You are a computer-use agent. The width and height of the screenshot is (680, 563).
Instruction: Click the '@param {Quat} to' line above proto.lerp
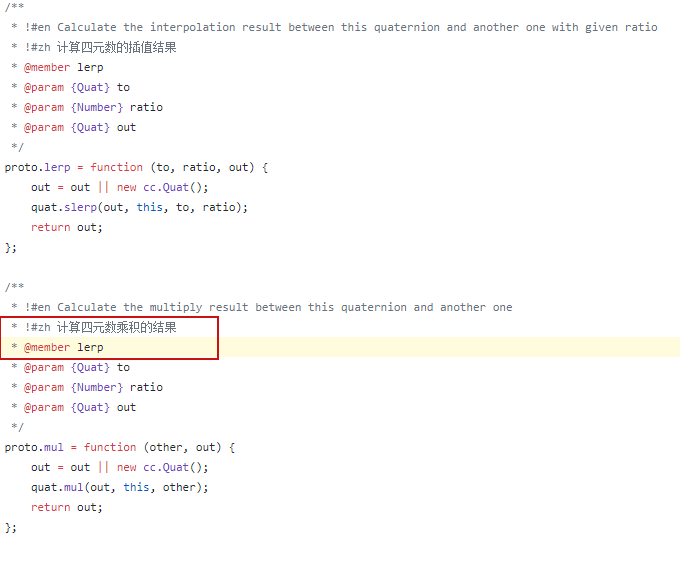click(77, 87)
